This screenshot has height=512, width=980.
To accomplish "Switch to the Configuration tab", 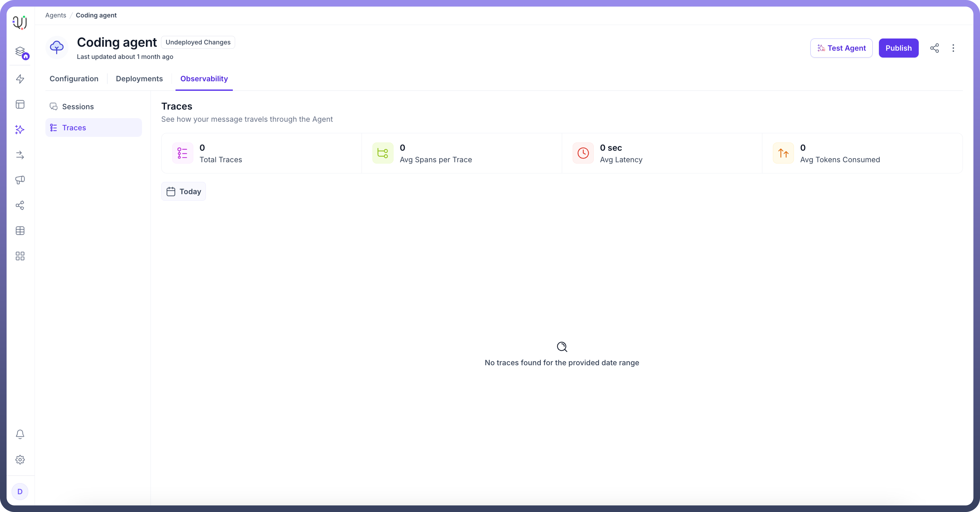I will pyautogui.click(x=74, y=79).
